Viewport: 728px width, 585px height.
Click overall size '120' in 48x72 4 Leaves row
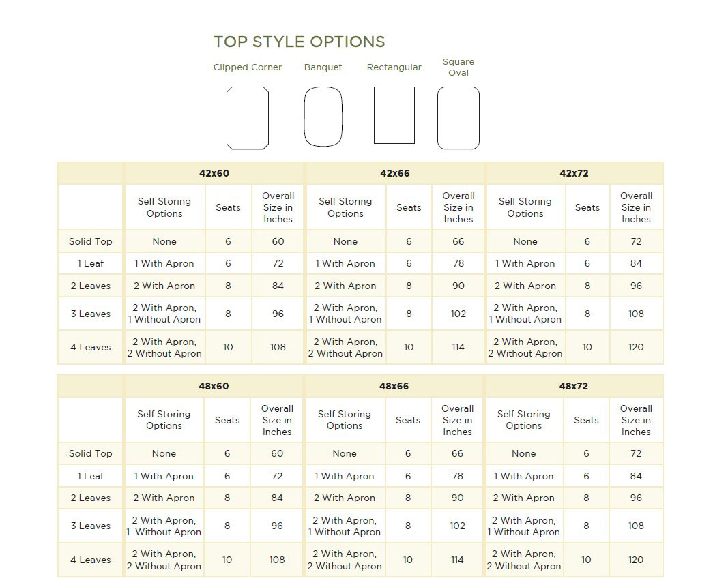coord(636,560)
